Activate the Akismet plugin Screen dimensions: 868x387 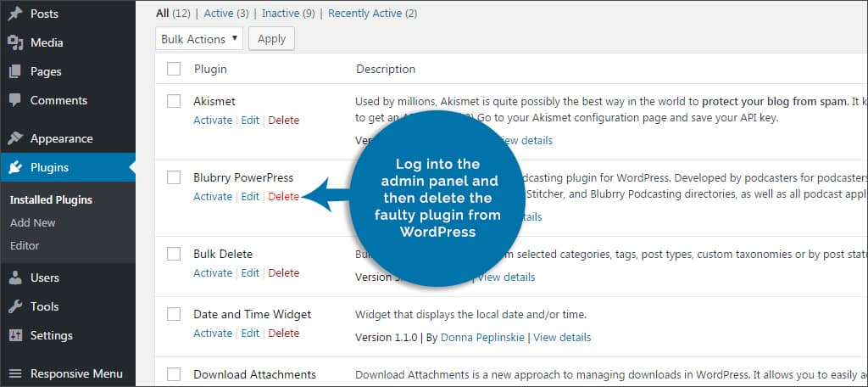(x=213, y=121)
